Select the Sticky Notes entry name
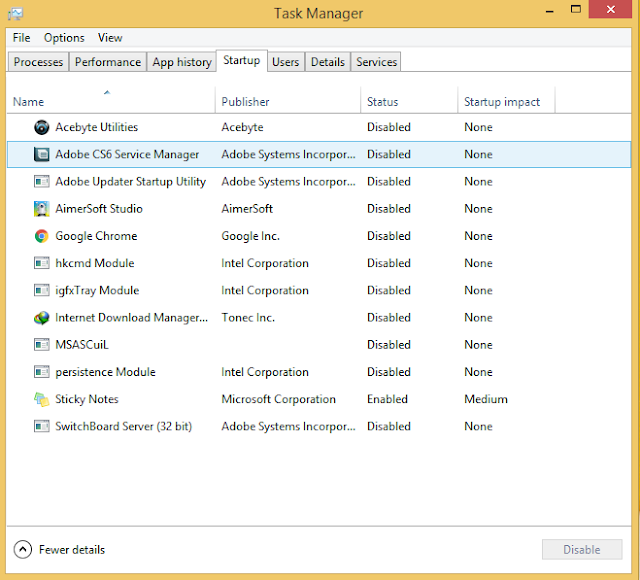The image size is (640, 580). coord(87,399)
